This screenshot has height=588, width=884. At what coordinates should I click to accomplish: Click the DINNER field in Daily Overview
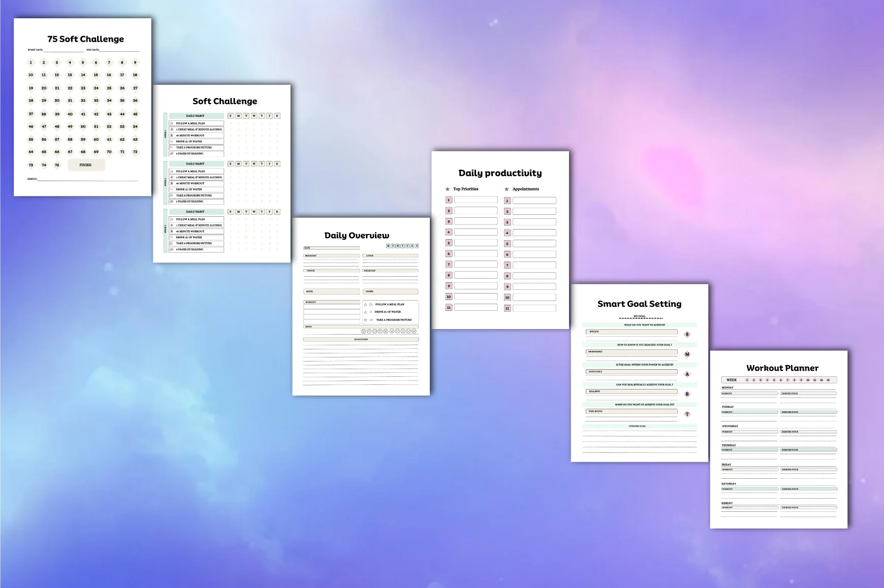[332, 271]
